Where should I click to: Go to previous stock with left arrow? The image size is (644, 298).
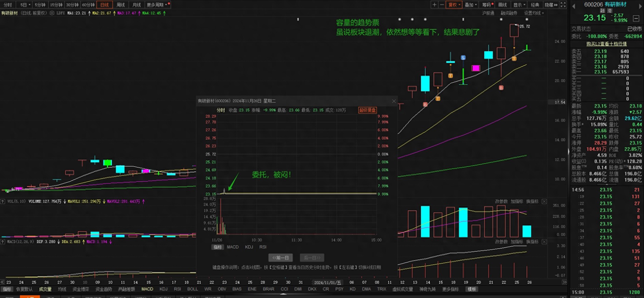coord(574,6)
